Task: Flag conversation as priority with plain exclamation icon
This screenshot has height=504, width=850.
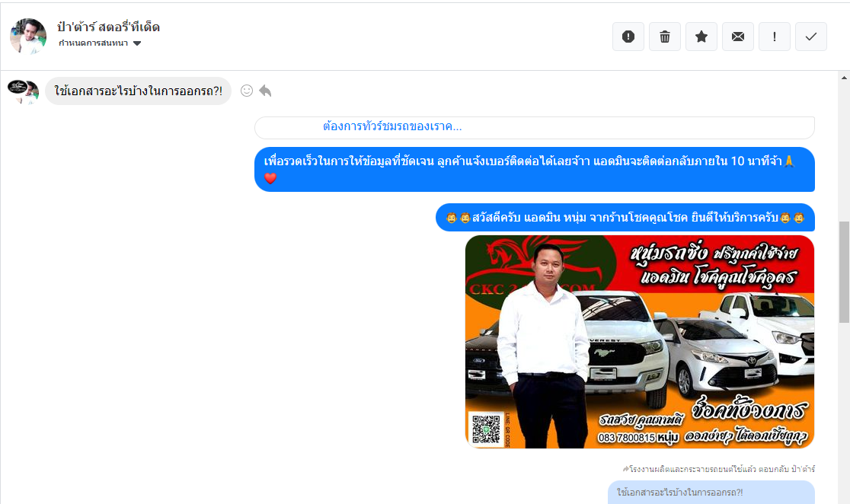Action: pyautogui.click(x=775, y=37)
